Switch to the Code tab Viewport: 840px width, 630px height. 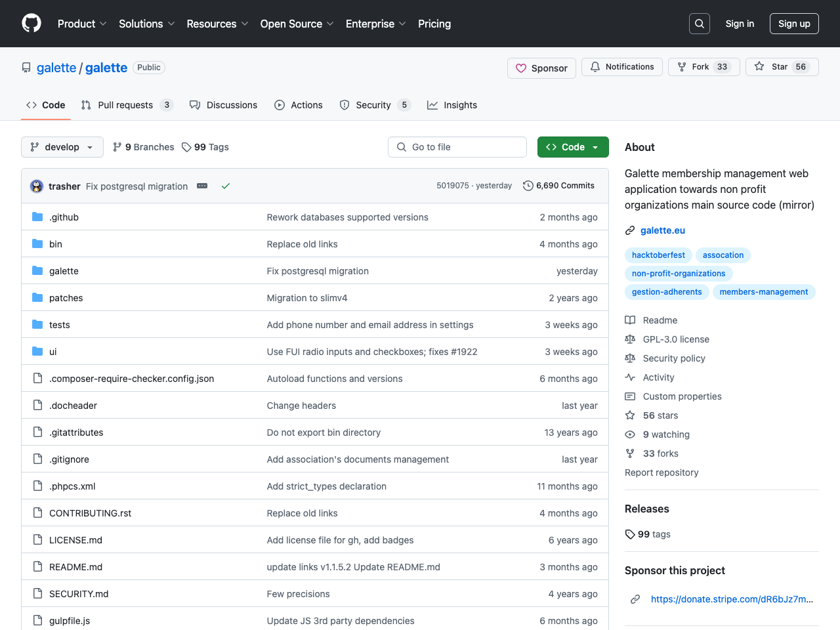click(x=46, y=105)
